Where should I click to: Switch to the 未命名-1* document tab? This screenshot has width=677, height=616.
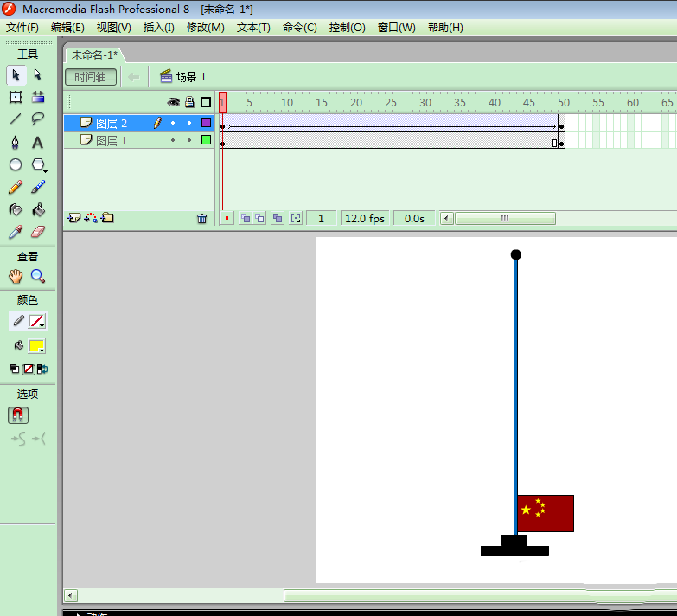[x=94, y=55]
